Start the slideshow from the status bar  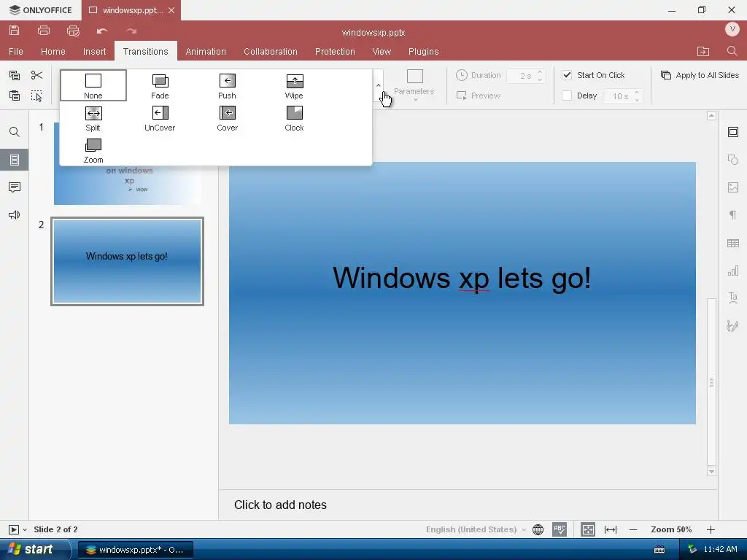click(x=14, y=529)
